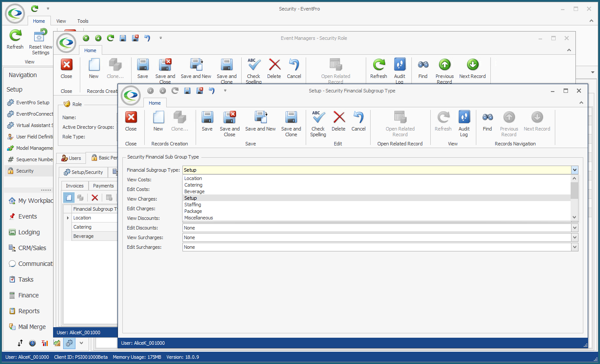Click Find binoculars in Financial Subgroup window

[x=488, y=117]
